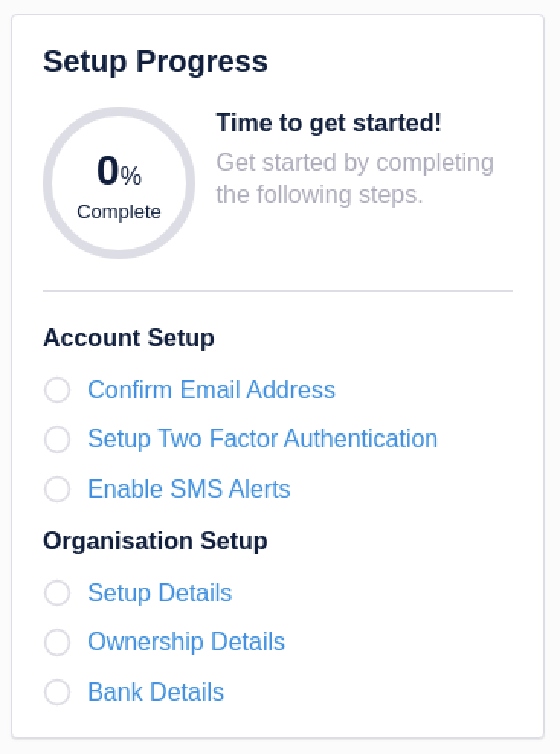The width and height of the screenshot is (560, 754).
Task: Open the Enable SMS Alerts step
Action: (188, 490)
